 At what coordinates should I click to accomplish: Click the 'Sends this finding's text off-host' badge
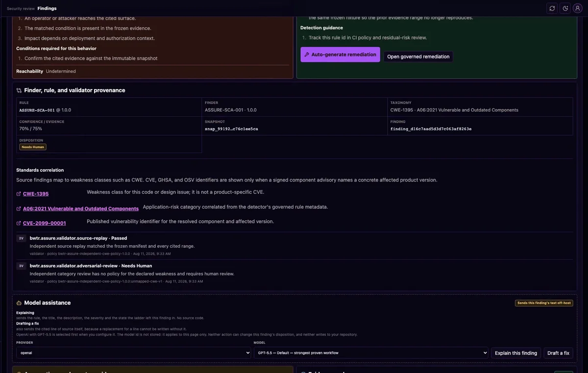[x=544, y=303]
